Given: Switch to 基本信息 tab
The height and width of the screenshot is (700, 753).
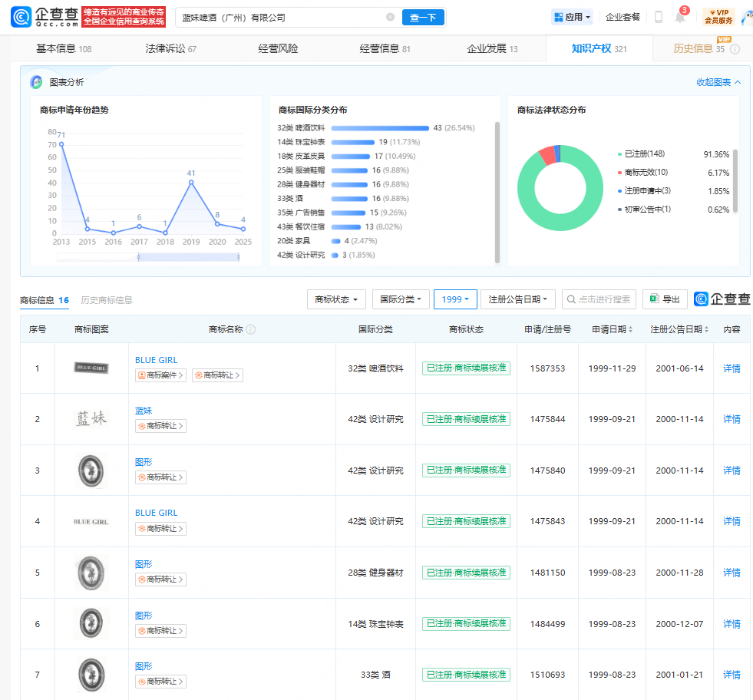Looking at the screenshot, I should pos(64,48).
